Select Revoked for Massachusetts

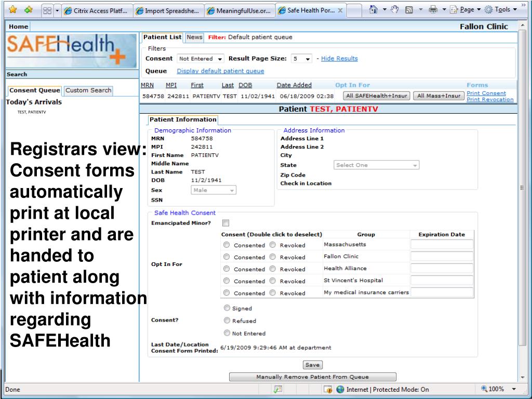coord(272,245)
